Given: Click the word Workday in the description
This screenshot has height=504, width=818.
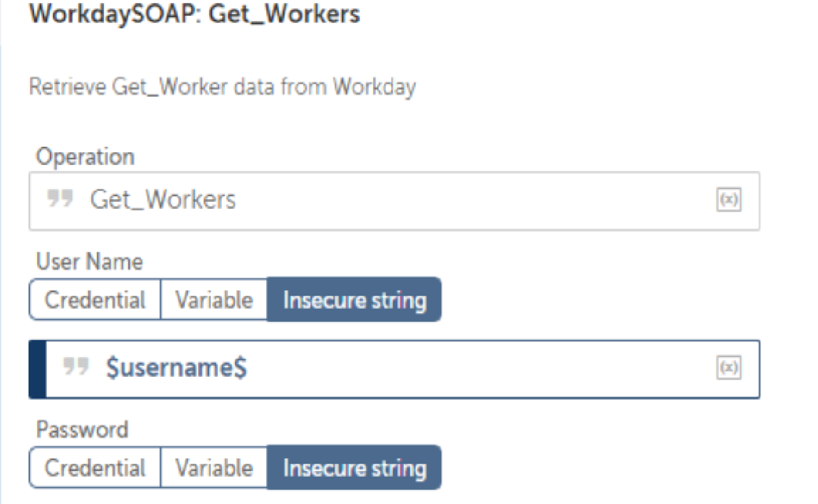Looking at the screenshot, I should (374, 86).
